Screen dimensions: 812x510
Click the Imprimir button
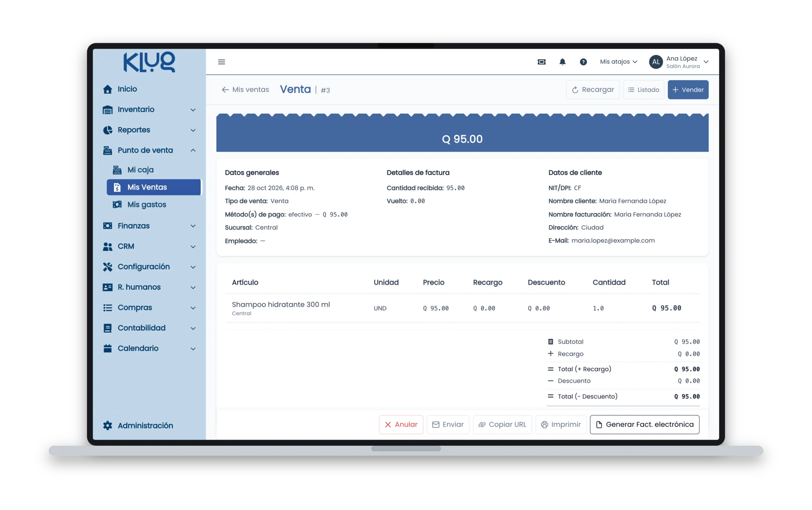(x=561, y=424)
